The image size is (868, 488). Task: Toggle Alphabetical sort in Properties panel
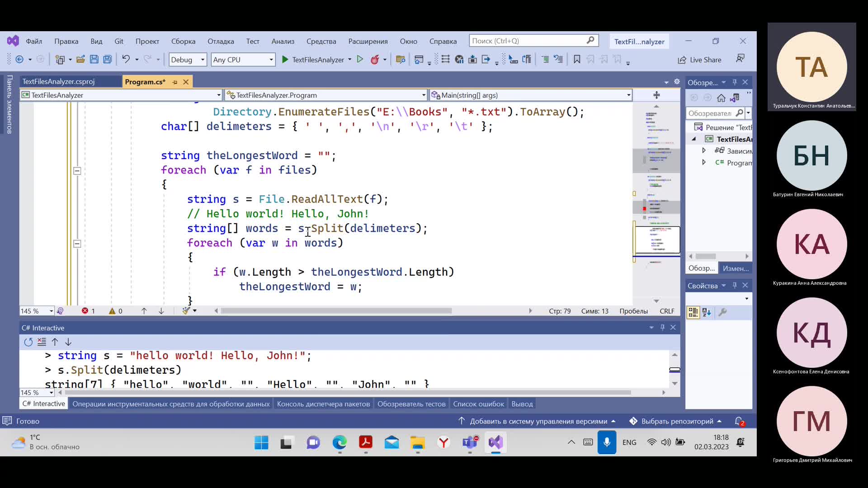coord(707,312)
